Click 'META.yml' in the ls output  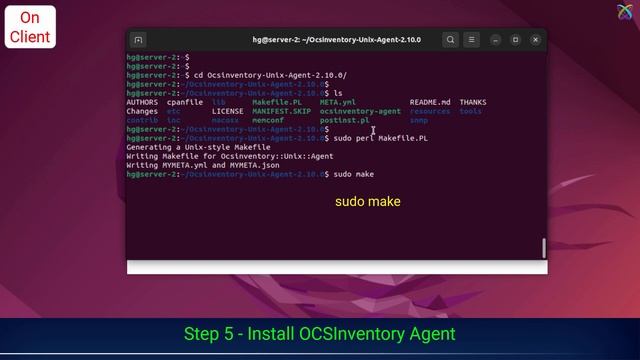click(338, 102)
